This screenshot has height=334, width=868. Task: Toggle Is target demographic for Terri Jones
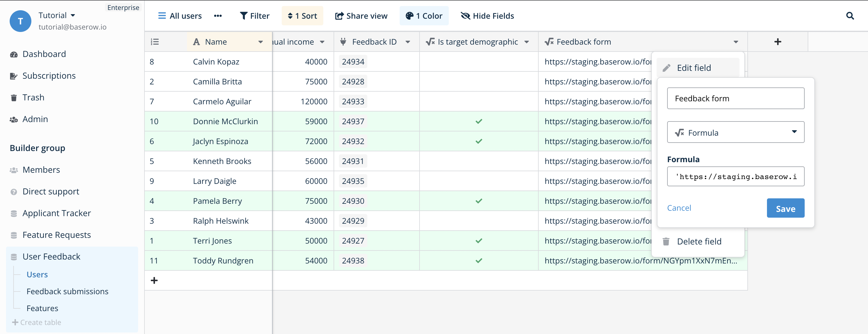tap(478, 240)
